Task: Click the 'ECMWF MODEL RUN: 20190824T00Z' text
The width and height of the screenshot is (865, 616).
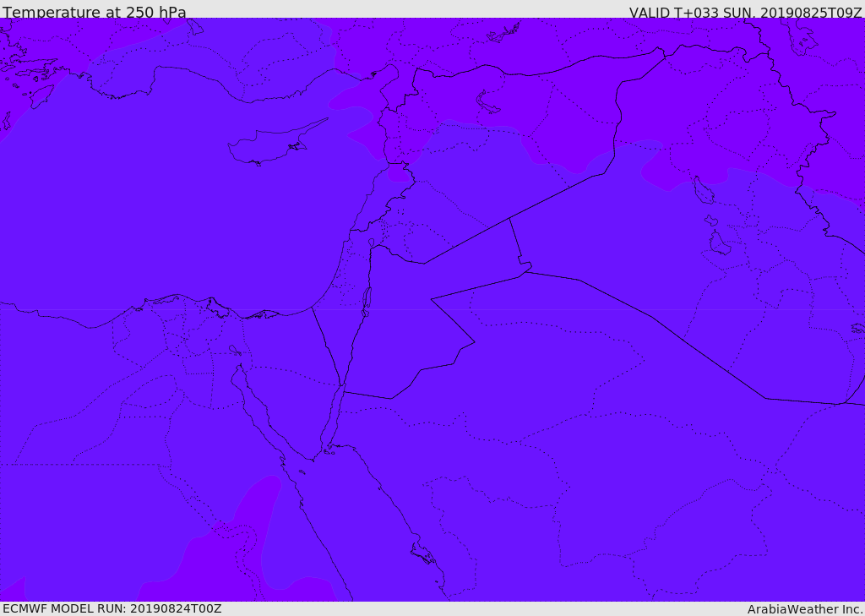Action: pyautogui.click(x=112, y=608)
